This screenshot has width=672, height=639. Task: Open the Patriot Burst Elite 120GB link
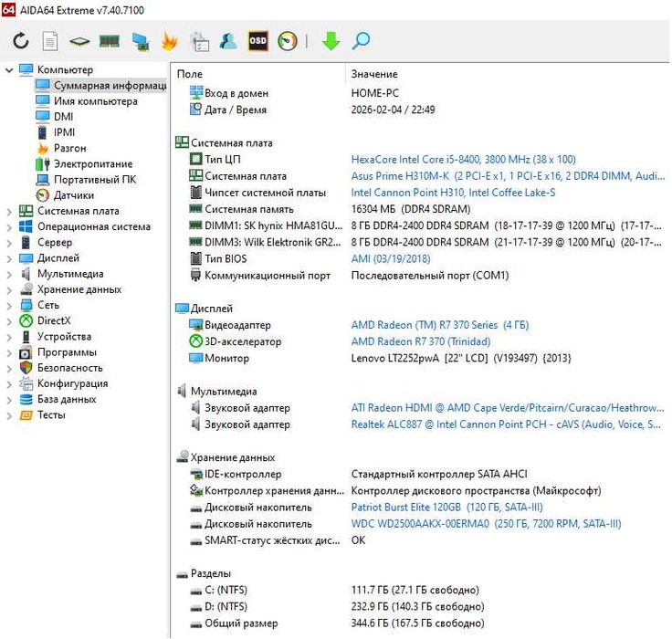click(x=447, y=508)
